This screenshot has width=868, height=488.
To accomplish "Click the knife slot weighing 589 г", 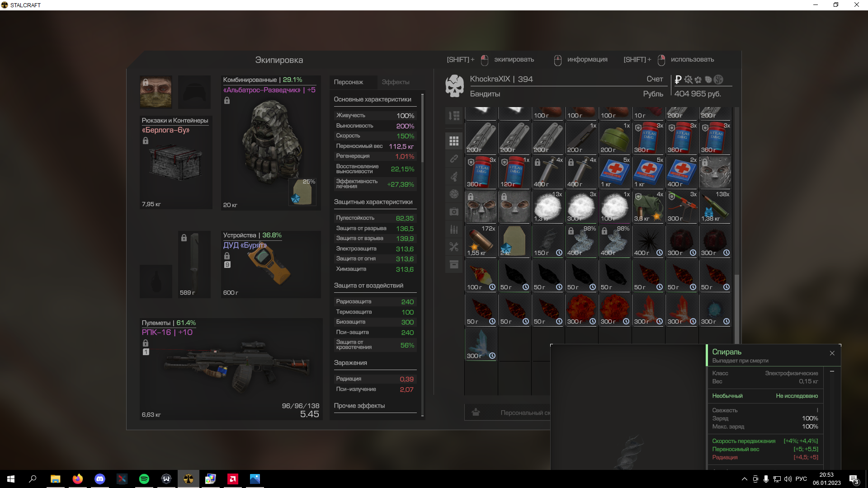I will (194, 264).
